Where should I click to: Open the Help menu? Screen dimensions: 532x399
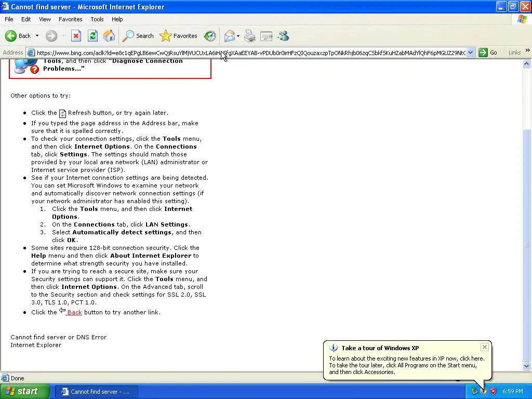117,19
